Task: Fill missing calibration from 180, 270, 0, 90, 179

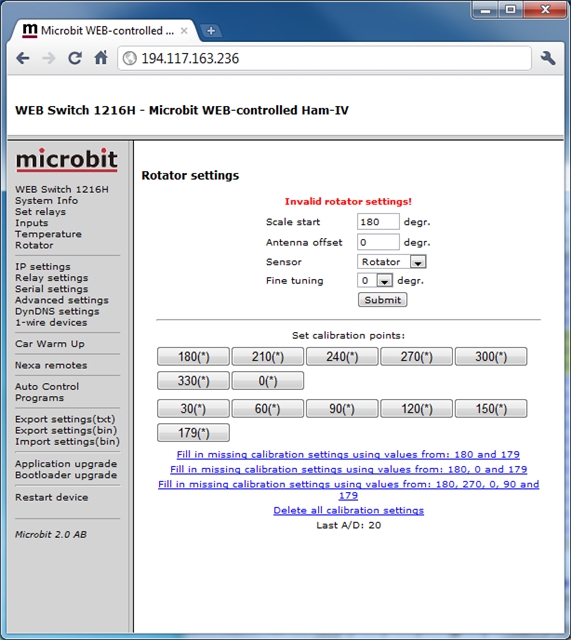Action: pyautogui.click(x=349, y=489)
